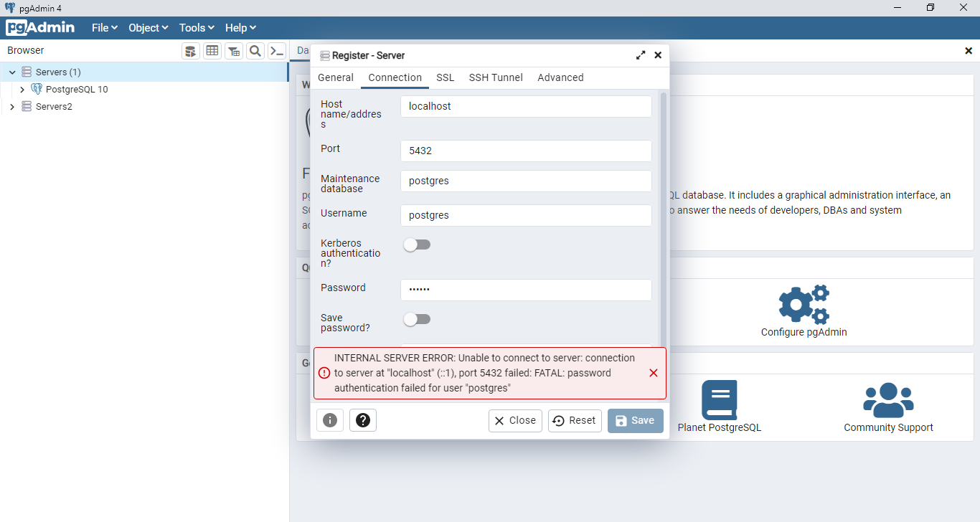This screenshot has height=522, width=980.
Task: Click the Save button
Action: tap(636, 421)
